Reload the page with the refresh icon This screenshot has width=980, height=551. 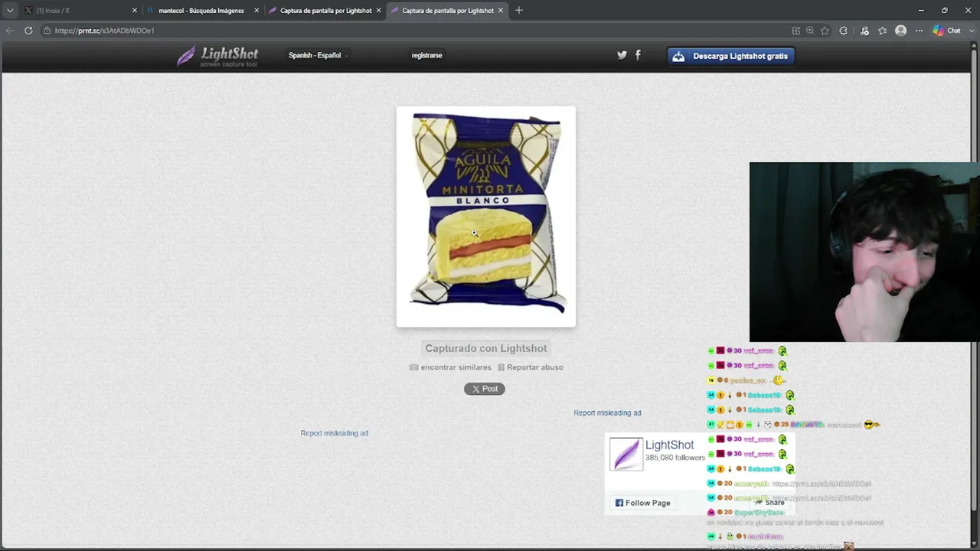point(28,31)
